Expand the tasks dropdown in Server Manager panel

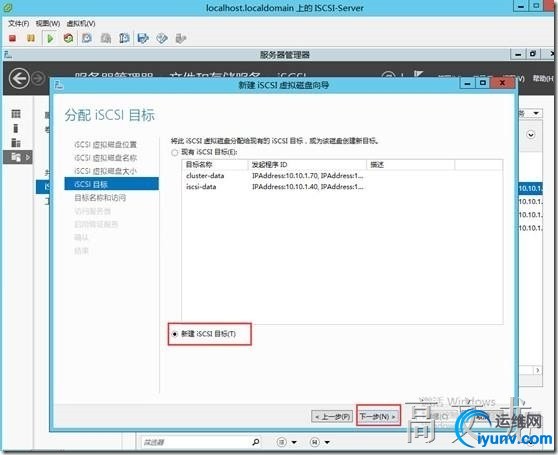[536, 113]
